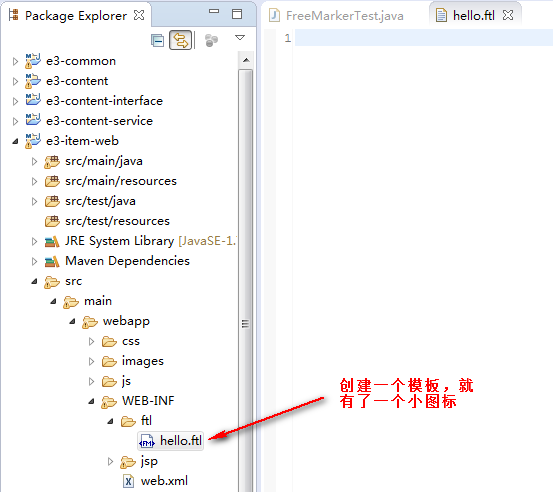Click the src/main/resources package folder icon
The width and height of the screenshot is (553, 492).
coord(52,181)
